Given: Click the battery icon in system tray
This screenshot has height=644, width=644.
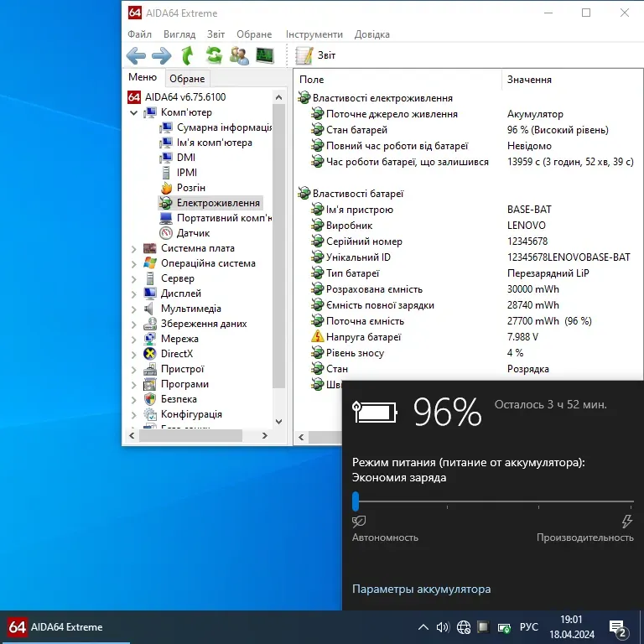Looking at the screenshot, I should point(505,627).
